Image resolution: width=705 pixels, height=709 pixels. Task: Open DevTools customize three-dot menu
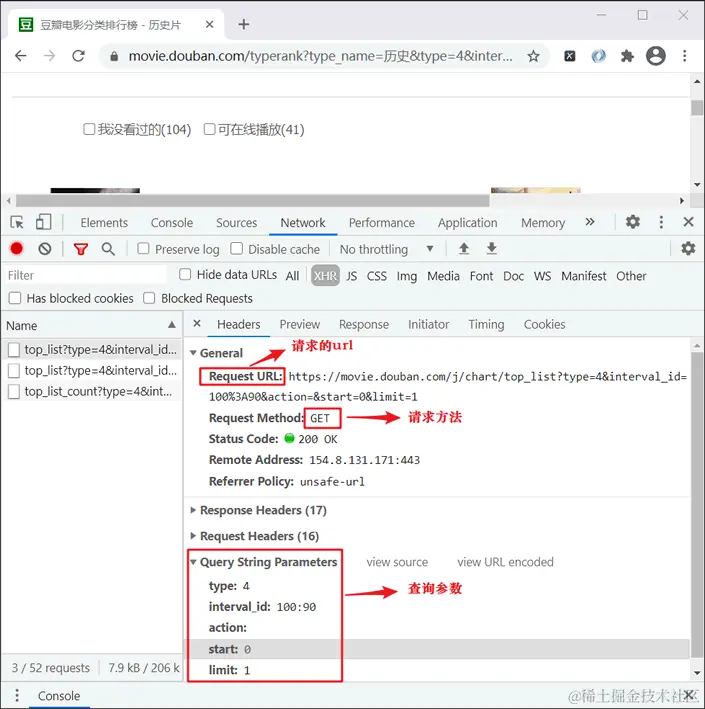click(661, 222)
